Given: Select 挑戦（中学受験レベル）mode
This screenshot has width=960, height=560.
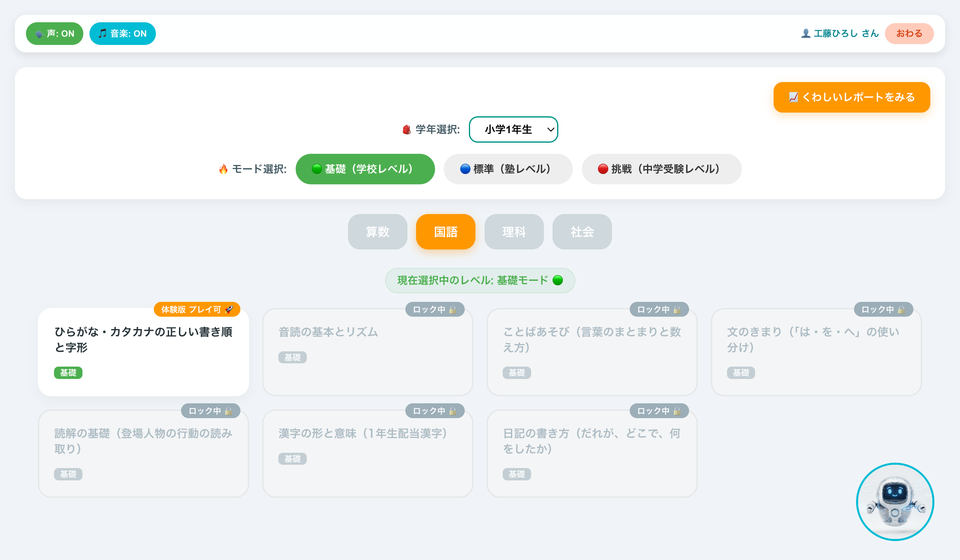Looking at the screenshot, I should click(661, 169).
